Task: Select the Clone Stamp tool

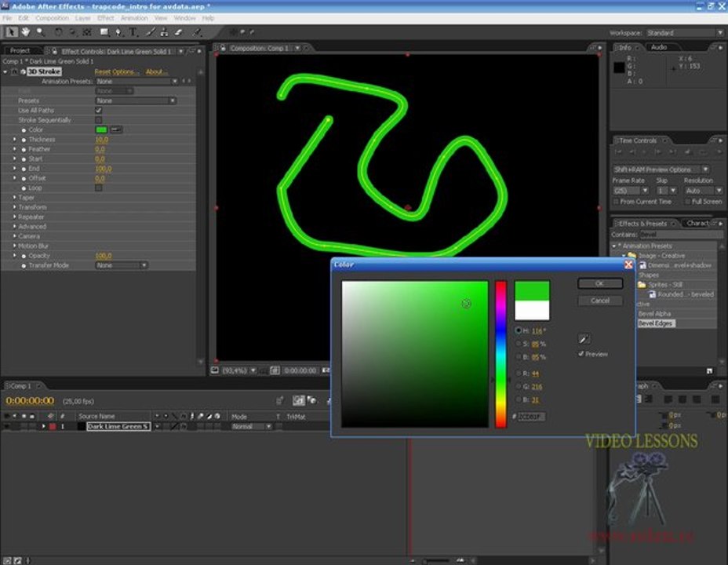Action: 165,32
